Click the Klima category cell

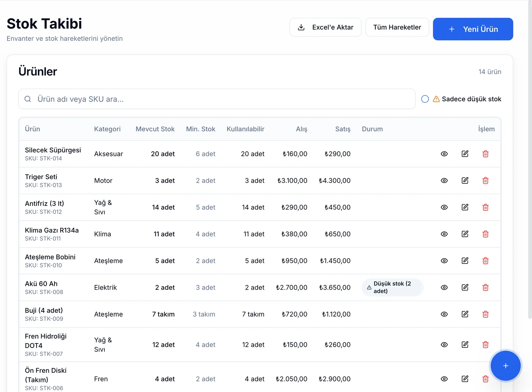click(102, 234)
